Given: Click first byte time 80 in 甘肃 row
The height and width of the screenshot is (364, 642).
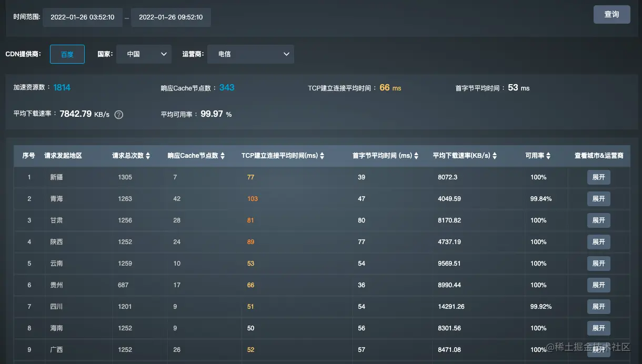Looking at the screenshot, I should [362, 220].
